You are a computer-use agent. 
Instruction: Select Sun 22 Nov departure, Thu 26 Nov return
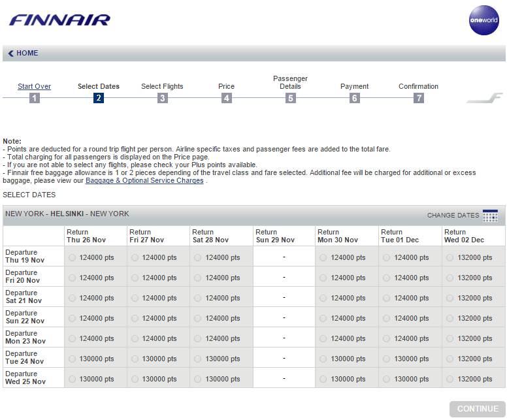(72, 319)
